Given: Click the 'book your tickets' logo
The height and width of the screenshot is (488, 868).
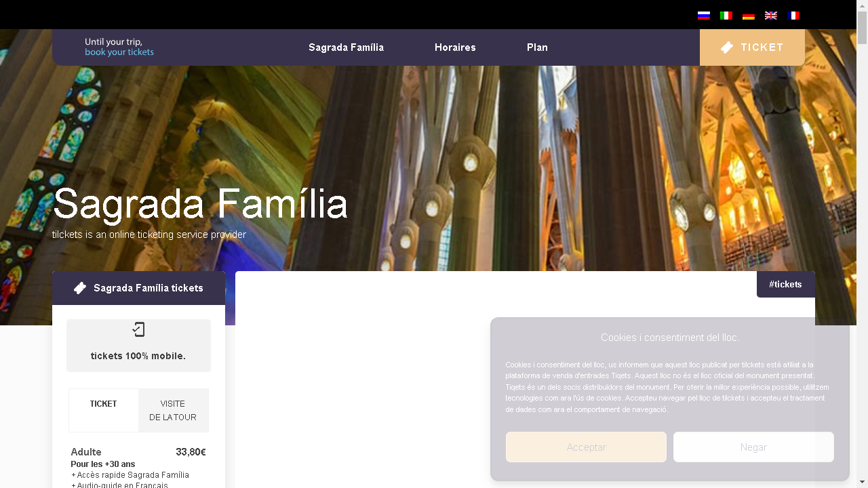Looking at the screenshot, I should coord(119,47).
